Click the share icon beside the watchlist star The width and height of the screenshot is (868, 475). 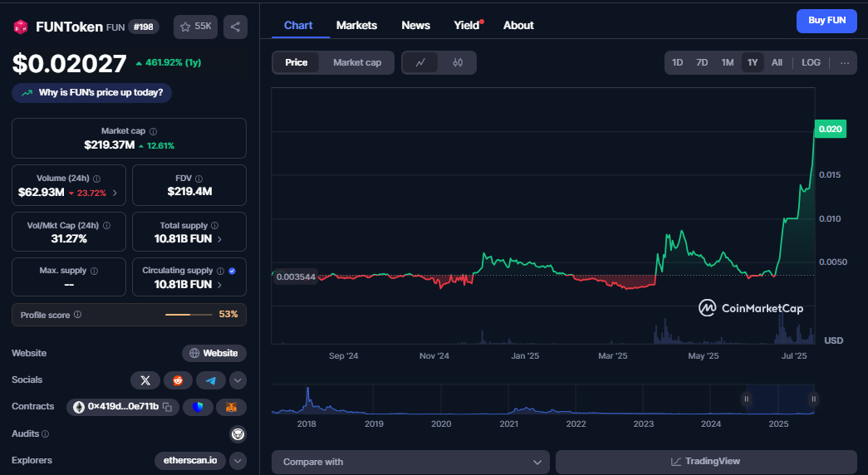tap(235, 27)
